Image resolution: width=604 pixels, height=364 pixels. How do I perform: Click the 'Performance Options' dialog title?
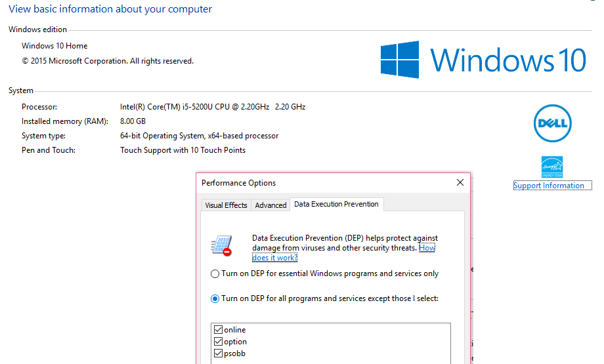[238, 183]
